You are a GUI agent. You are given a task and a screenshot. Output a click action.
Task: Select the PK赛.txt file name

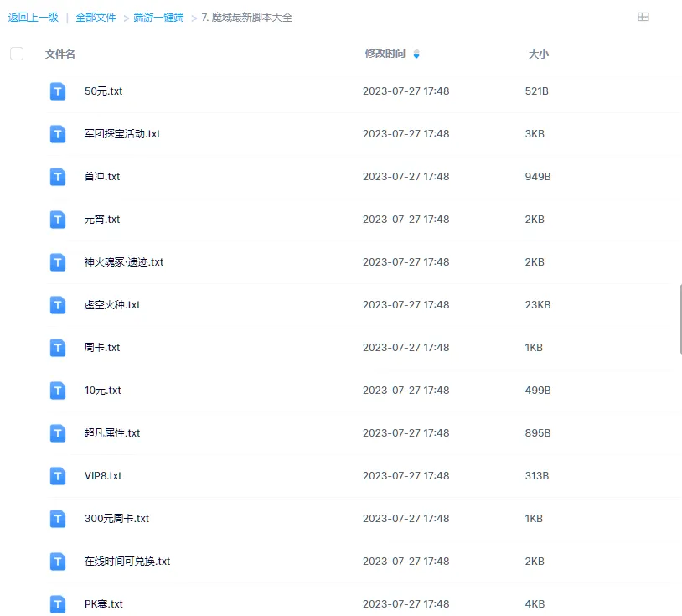click(x=104, y=603)
